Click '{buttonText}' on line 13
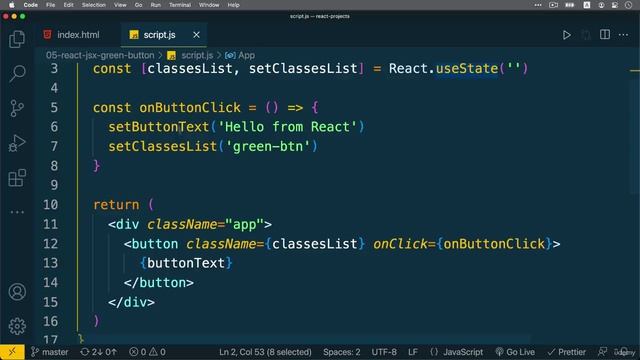Viewport: 640px width, 360px height. pos(186,263)
